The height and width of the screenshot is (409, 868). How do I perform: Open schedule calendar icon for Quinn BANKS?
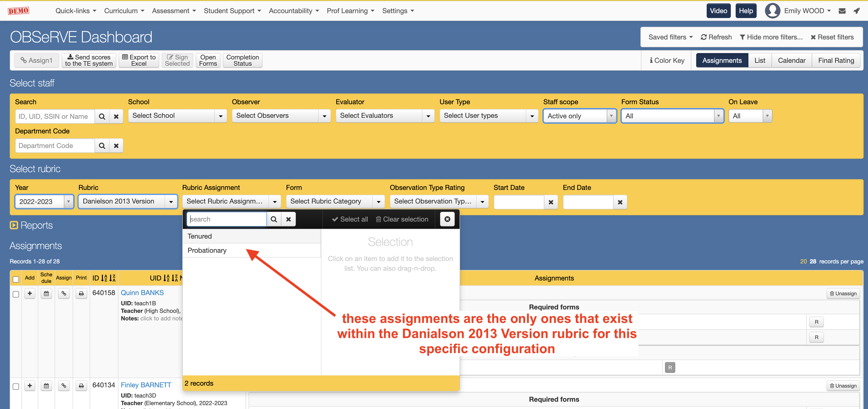point(47,294)
